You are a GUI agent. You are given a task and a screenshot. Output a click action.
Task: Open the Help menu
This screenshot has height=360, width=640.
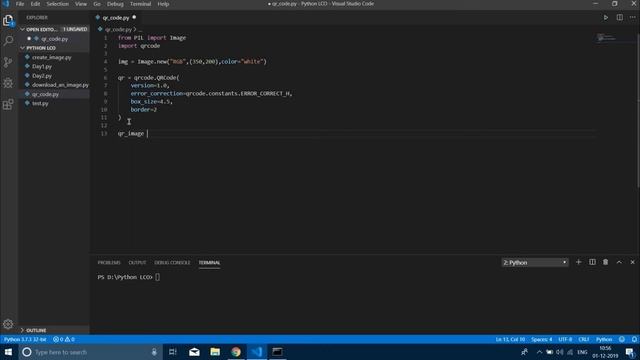click(x=163, y=4)
